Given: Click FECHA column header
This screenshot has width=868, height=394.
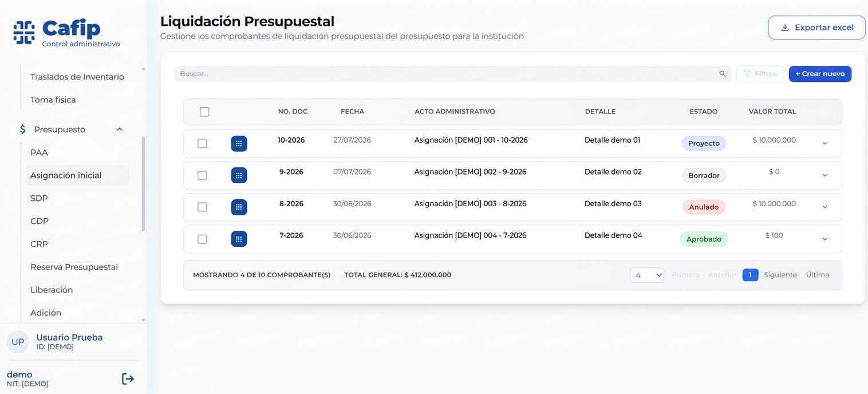Looking at the screenshot, I should pyautogui.click(x=352, y=112).
